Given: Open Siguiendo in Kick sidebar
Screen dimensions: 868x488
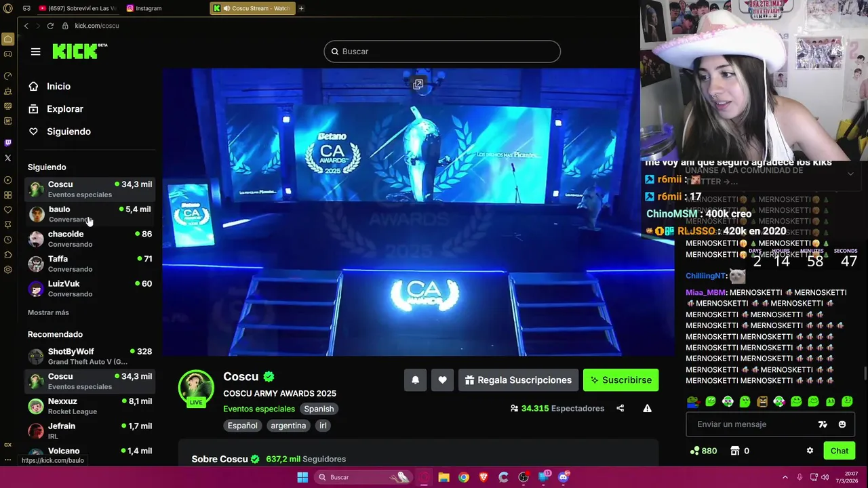Looking at the screenshot, I should (68, 131).
